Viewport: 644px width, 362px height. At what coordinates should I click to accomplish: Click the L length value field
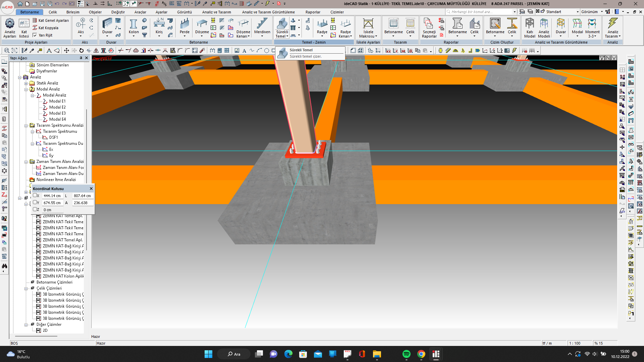coord(82,196)
